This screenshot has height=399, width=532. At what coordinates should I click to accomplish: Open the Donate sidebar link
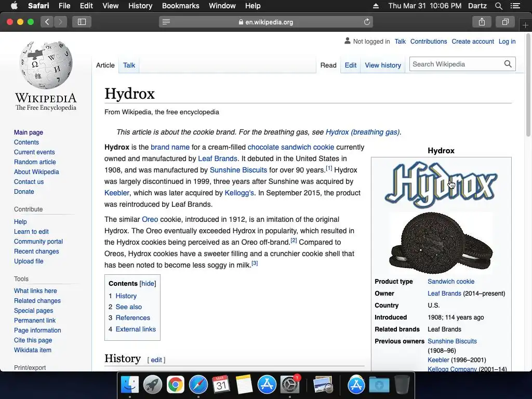click(x=24, y=191)
